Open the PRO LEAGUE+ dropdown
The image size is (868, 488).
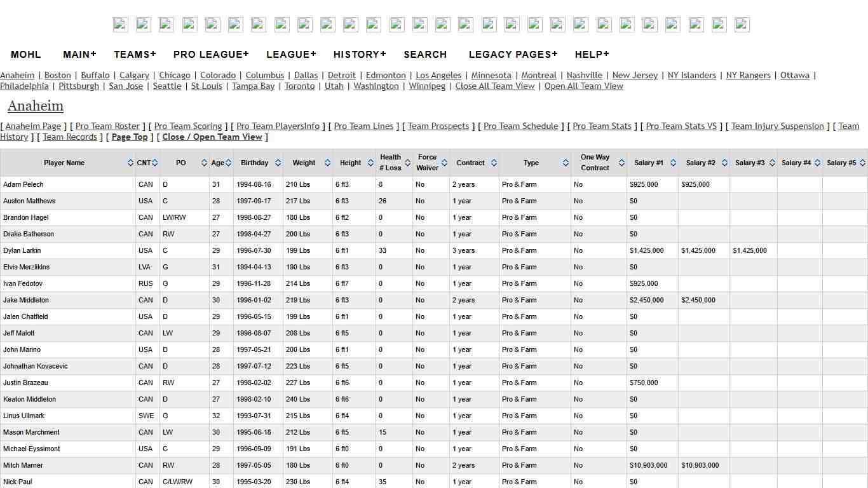(211, 55)
